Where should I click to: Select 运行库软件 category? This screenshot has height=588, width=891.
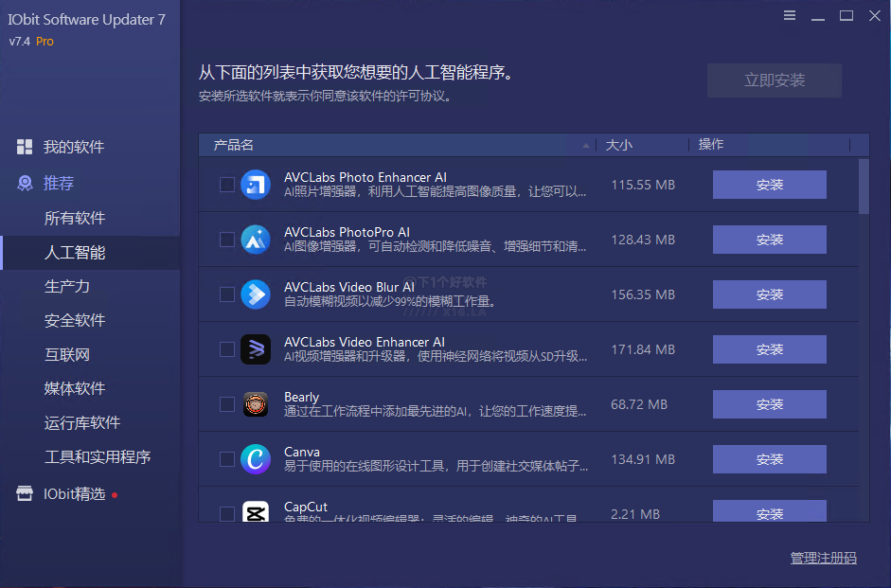coord(82,422)
